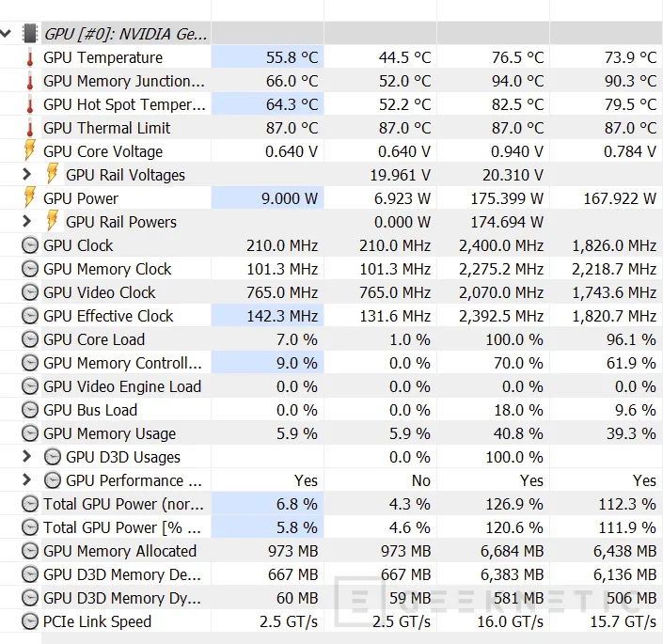Viewport: 663px width, 644px height.
Task: Click lightning icon beside GPU Rail Voltages
Action: [53, 174]
